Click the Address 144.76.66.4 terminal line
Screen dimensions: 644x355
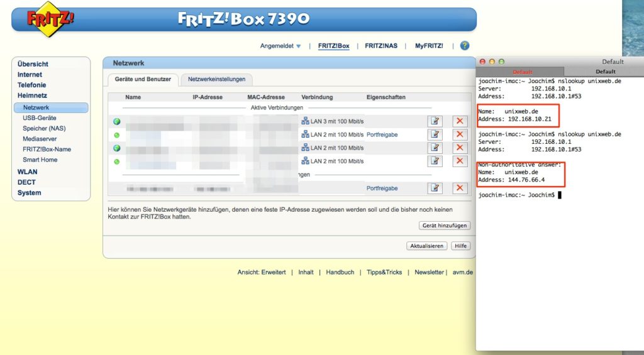point(511,180)
